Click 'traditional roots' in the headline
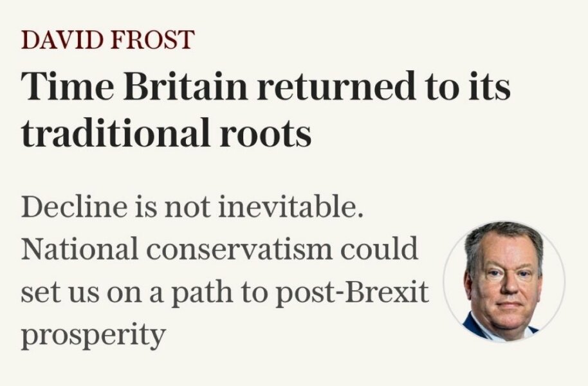The width and height of the screenshot is (588, 386). tap(166, 134)
